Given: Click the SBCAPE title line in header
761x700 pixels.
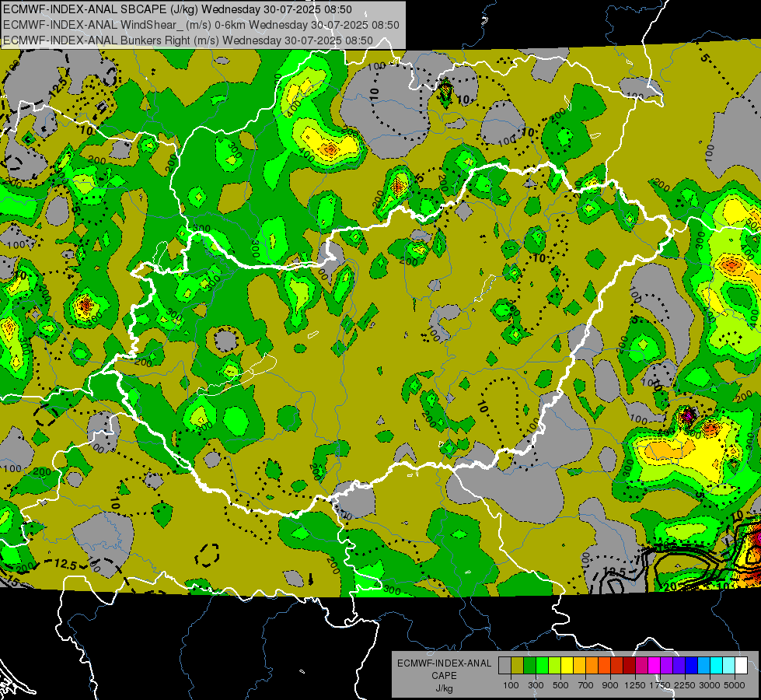Looking at the screenshot, I should click(178, 9).
